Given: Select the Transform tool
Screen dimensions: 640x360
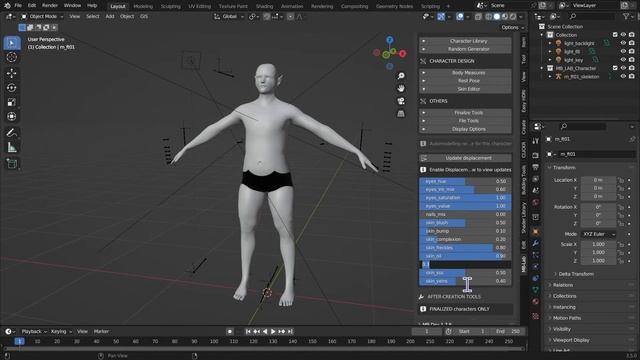Looking at the screenshot, I should coord(12,116).
